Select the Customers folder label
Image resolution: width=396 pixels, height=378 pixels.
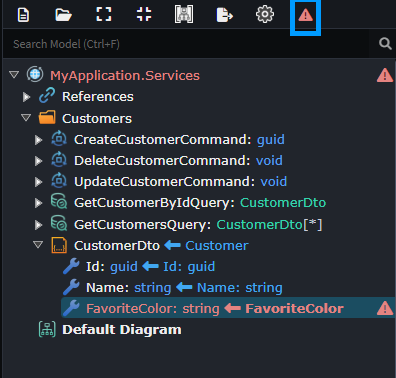point(97,119)
